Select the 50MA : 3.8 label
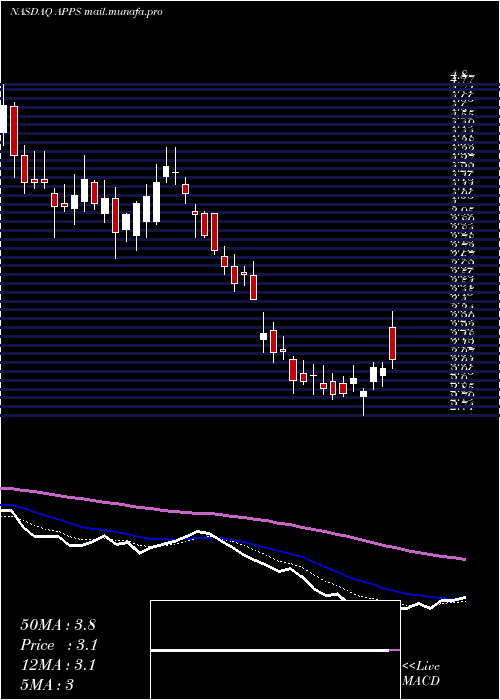The image size is (500, 700). [58, 625]
